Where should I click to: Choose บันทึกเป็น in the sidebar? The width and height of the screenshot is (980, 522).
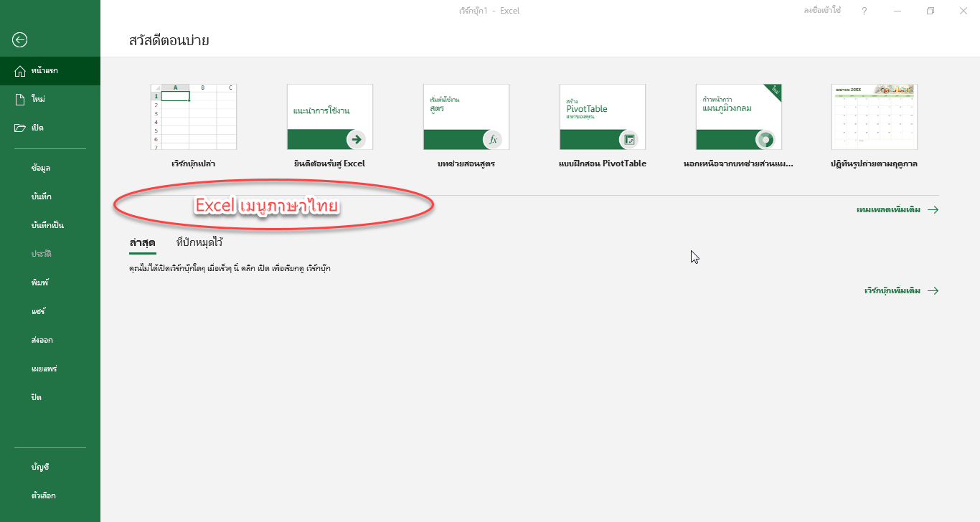pos(47,225)
